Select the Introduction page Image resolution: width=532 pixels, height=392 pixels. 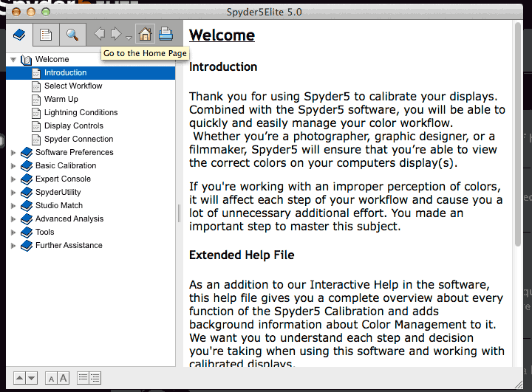(65, 72)
